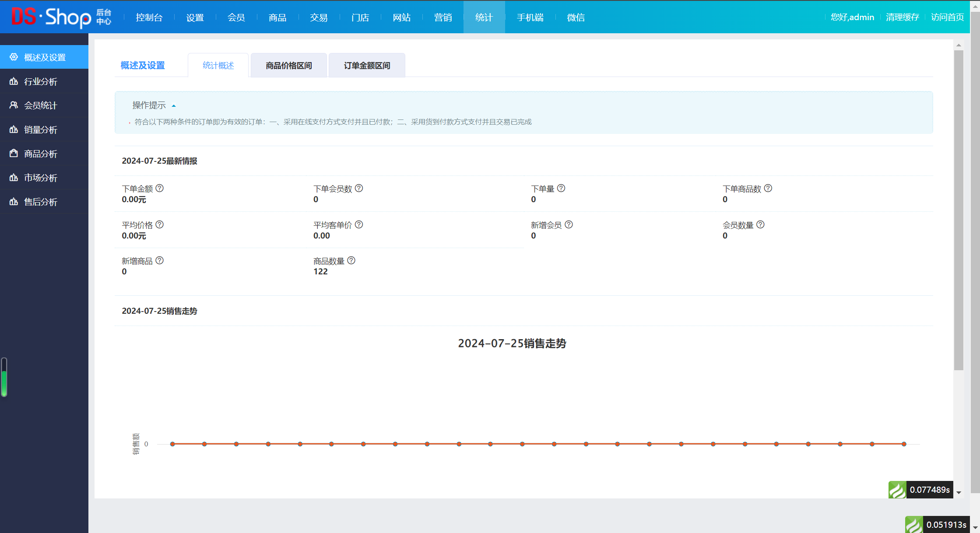Open the 交易 top navigation menu
Screen dimensions: 980x533
[x=319, y=18]
